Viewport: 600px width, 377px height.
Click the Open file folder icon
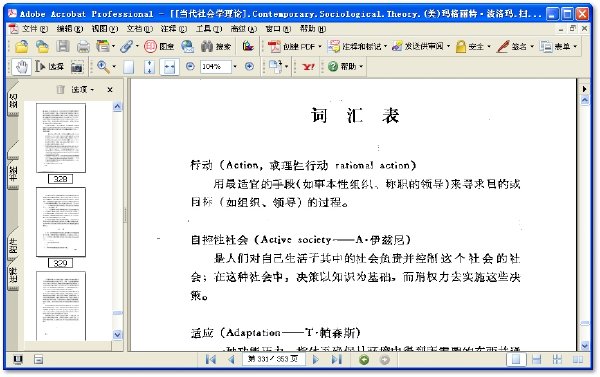tap(22, 46)
